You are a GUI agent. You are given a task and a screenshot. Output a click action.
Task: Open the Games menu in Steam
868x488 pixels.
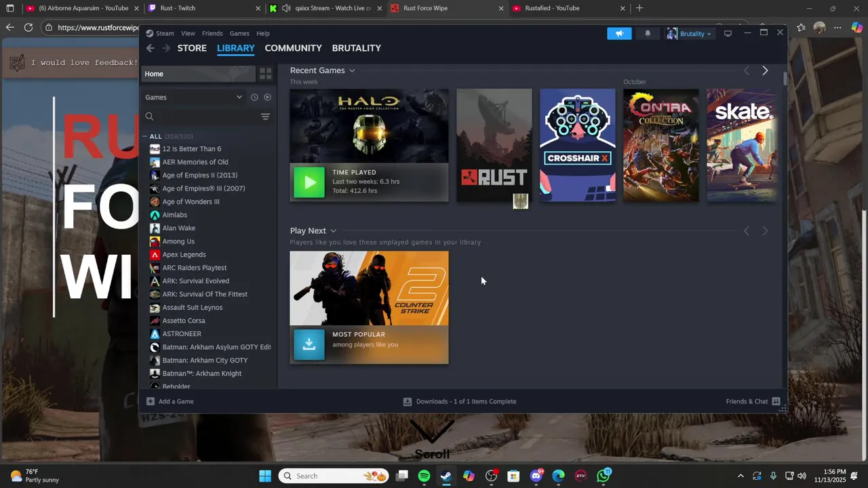coord(239,33)
